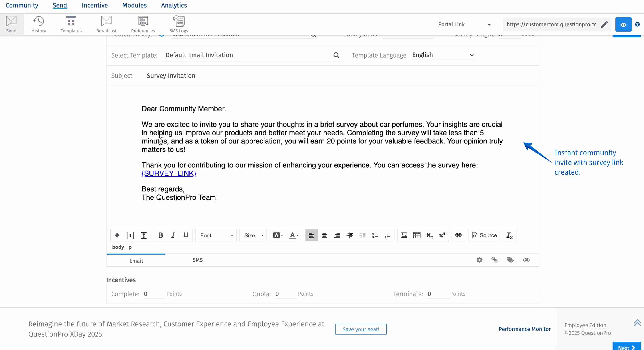Viewport: 644px width, 350px height.
Task: Open the Analytics menu
Action: [x=173, y=5]
